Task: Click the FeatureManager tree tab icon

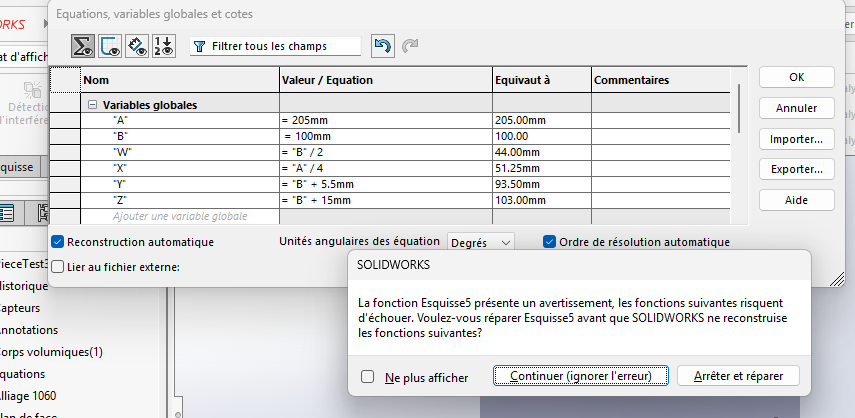Action: tap(7, 212)
